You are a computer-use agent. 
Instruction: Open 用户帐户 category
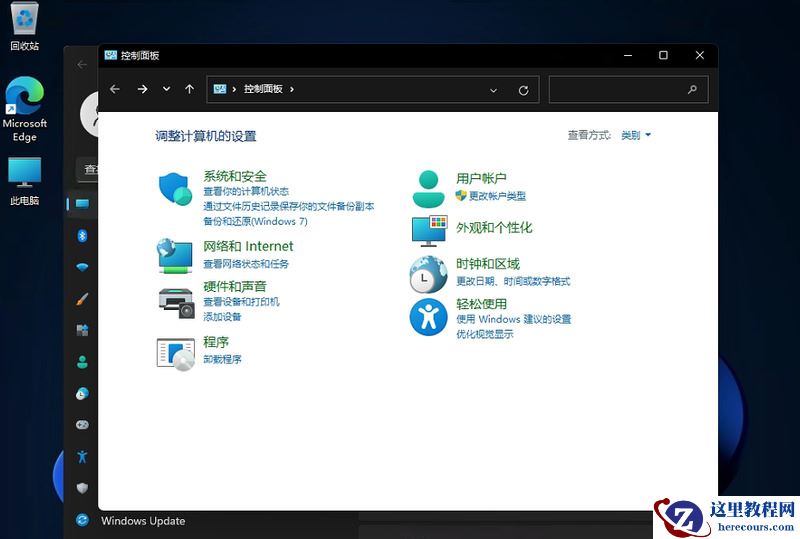point(481,178)
